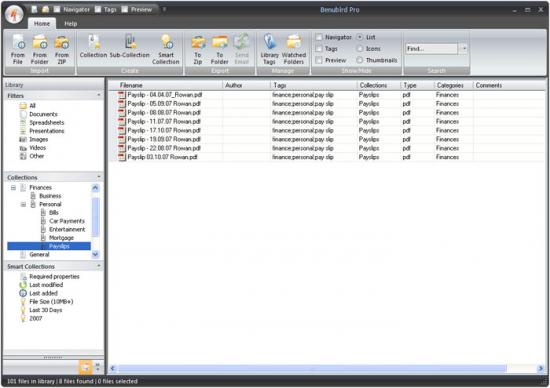Toggle the Navigator checkbox in ribbon
The height and width of the screenshot is (388, 550).
coord(319,37)
